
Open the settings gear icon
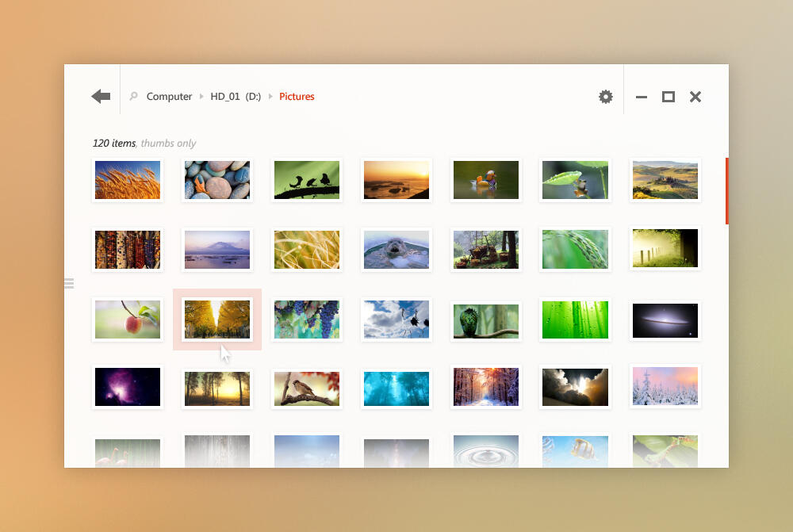606,97
